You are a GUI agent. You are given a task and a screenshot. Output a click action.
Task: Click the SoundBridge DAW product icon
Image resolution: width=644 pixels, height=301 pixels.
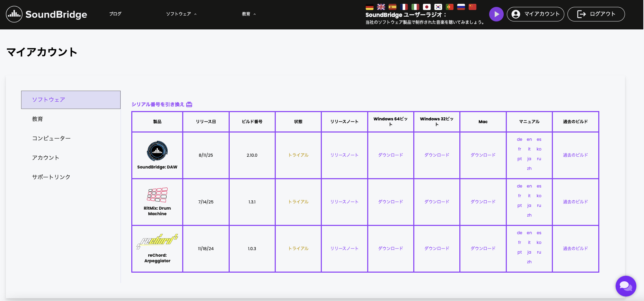pyautogui.click(x=157, y=151)
